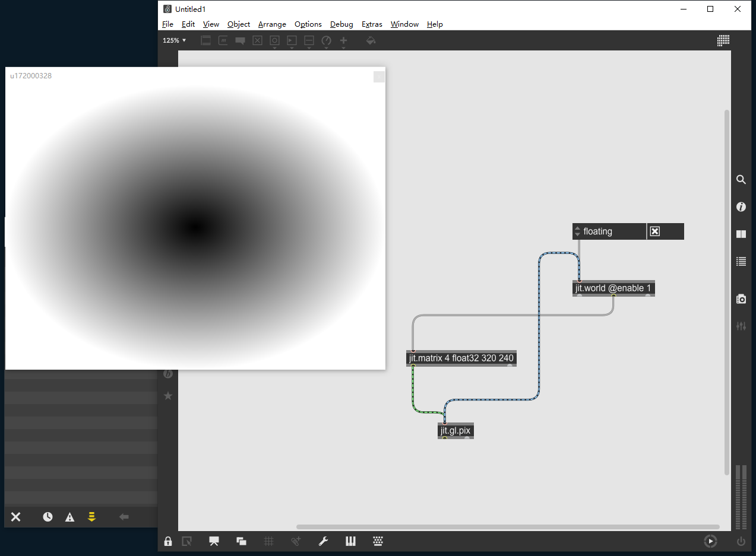The image size is (756, 556).
Task: Select the jit.gl.pix object
Action: [456, 431]
